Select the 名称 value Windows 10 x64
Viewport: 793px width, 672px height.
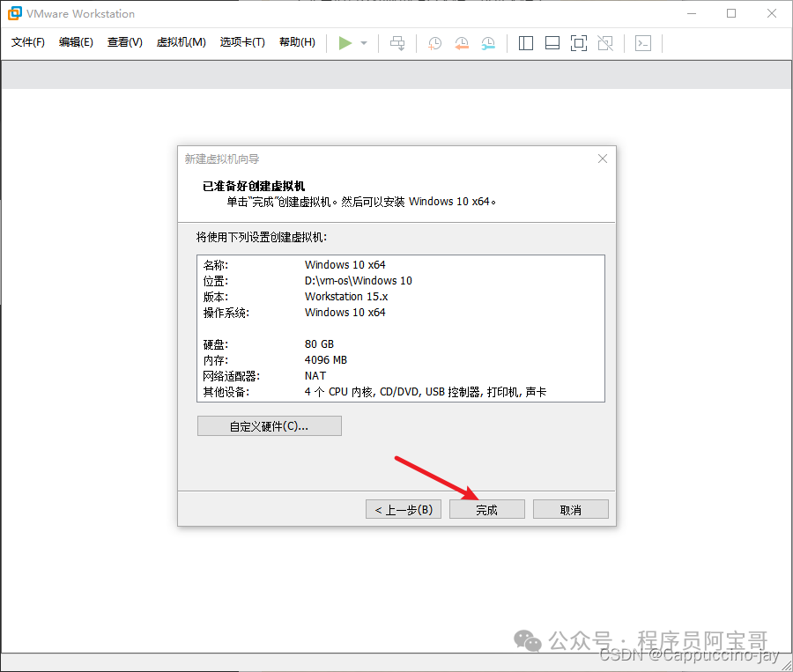tap(345, 265)
